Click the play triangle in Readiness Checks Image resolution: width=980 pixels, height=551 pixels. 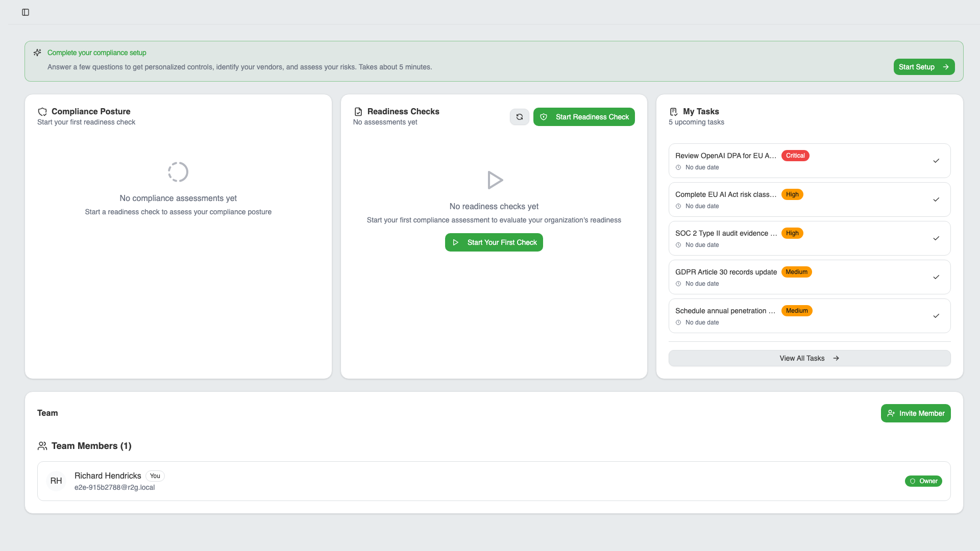(x=494, y=180)
